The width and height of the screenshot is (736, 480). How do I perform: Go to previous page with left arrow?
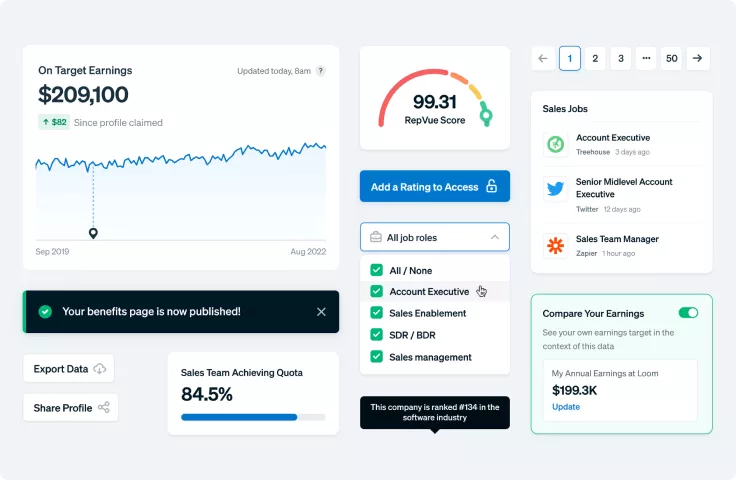tap(544, 59)
